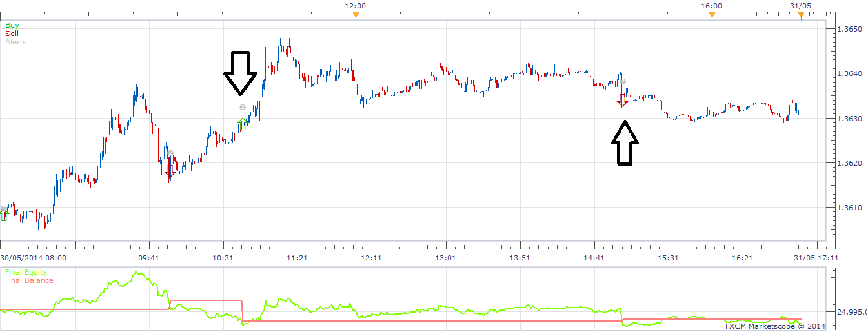Click the 10:31 time axis label

(223, 258)
